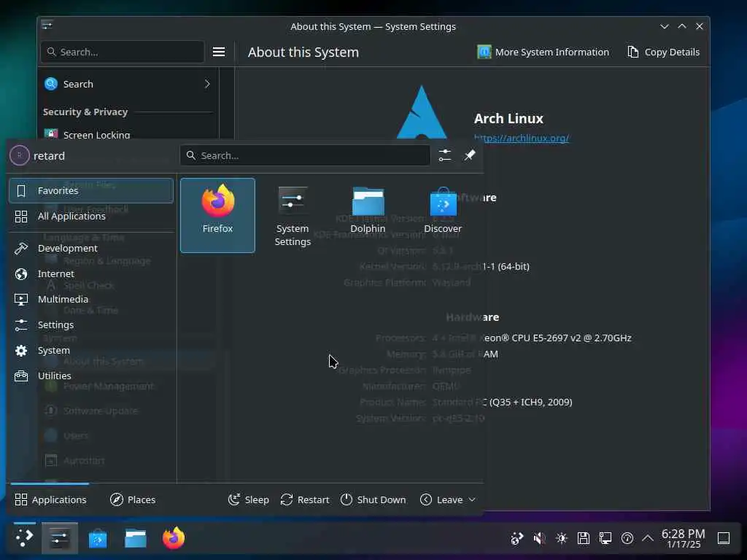747x560 pixels.
Task: Select the Arch Linux heading text
Action: (x=508, y=118)
